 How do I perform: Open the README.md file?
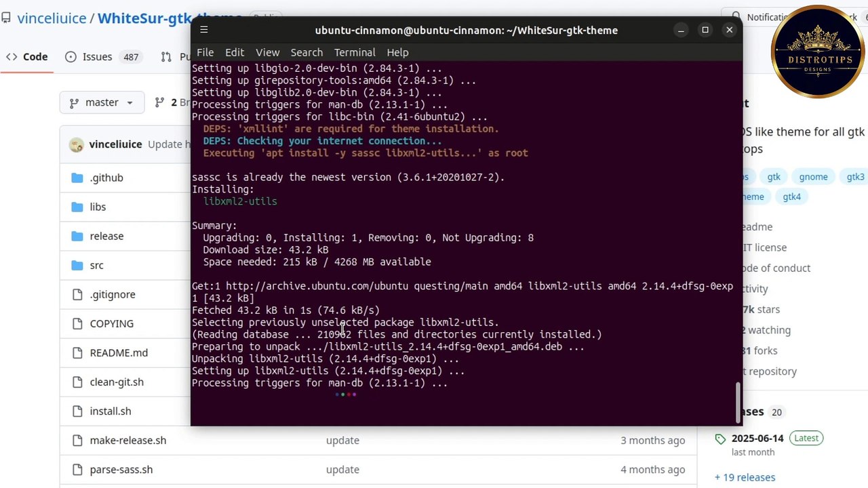(x=119, y=352)
